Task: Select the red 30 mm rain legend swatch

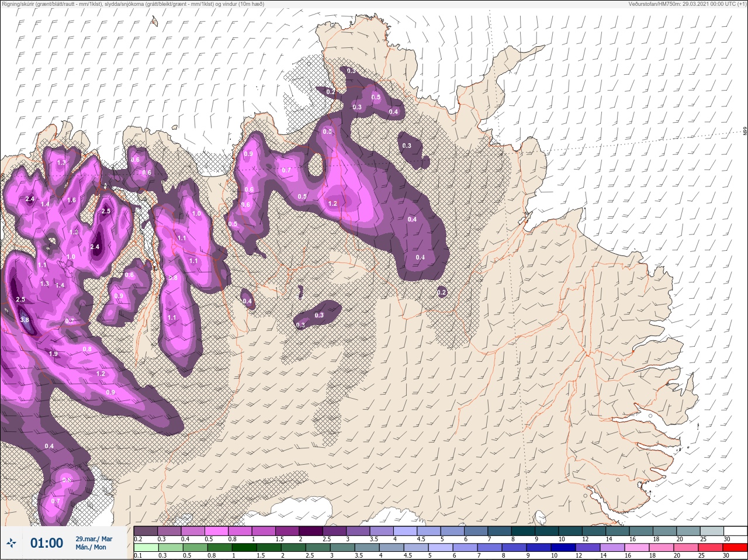Action: tap(735, 548)
